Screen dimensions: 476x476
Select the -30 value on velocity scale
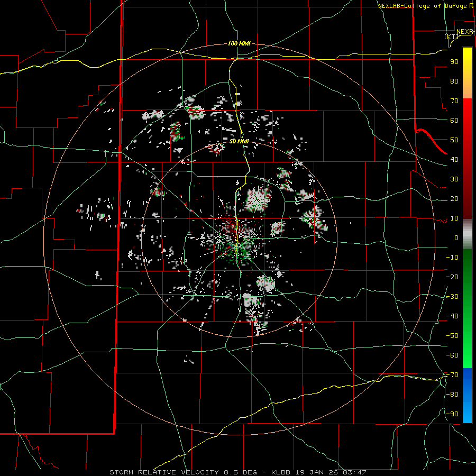452,297
